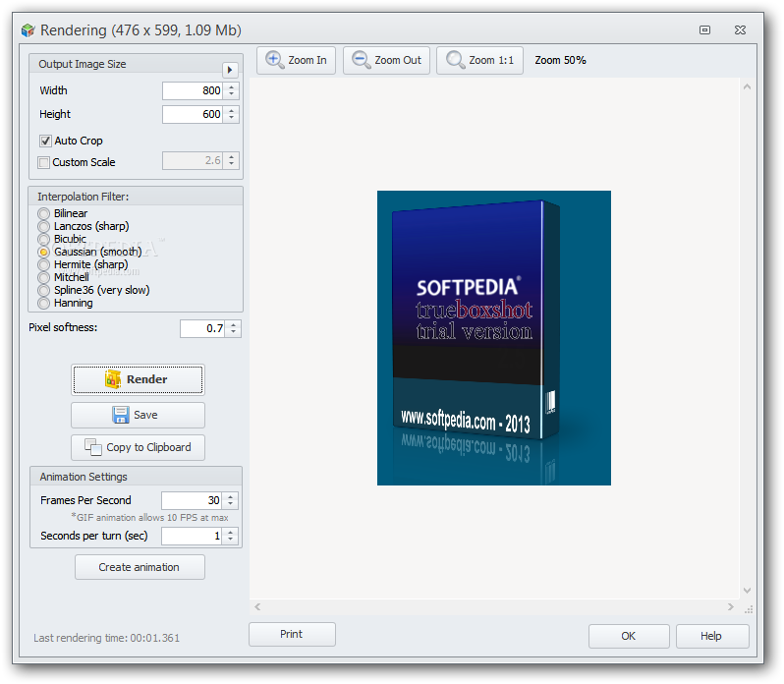
Task: Increase Width with spinner up arrow
Action: coord(231,87)
